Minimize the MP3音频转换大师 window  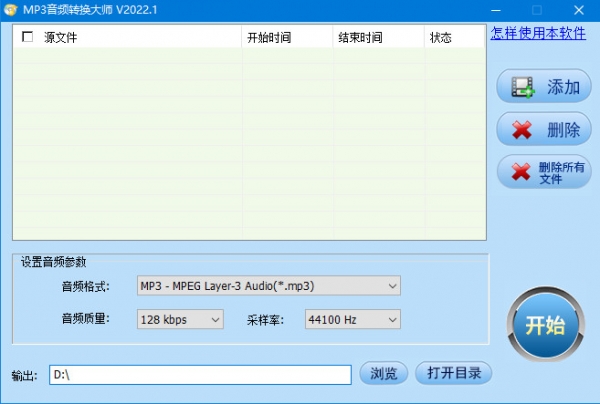coord(496,10)
